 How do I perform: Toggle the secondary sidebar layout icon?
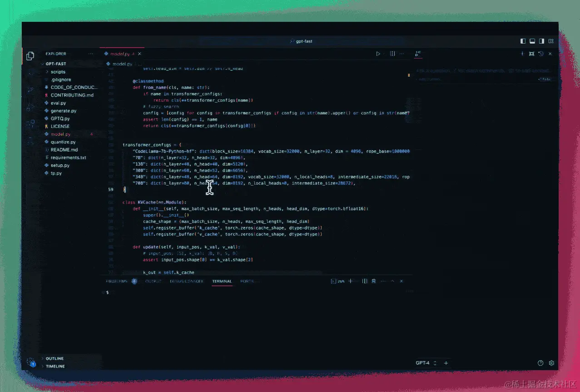point(541,41)
